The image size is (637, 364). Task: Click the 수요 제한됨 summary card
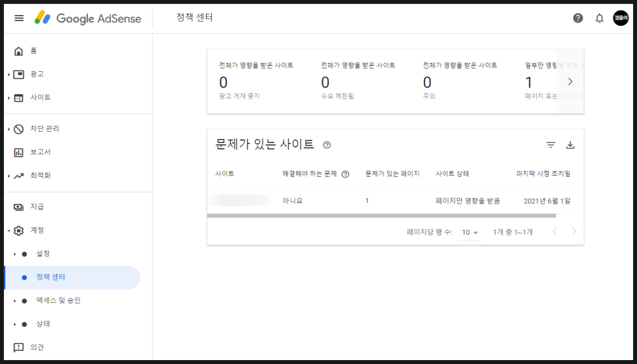pos(358,81)
